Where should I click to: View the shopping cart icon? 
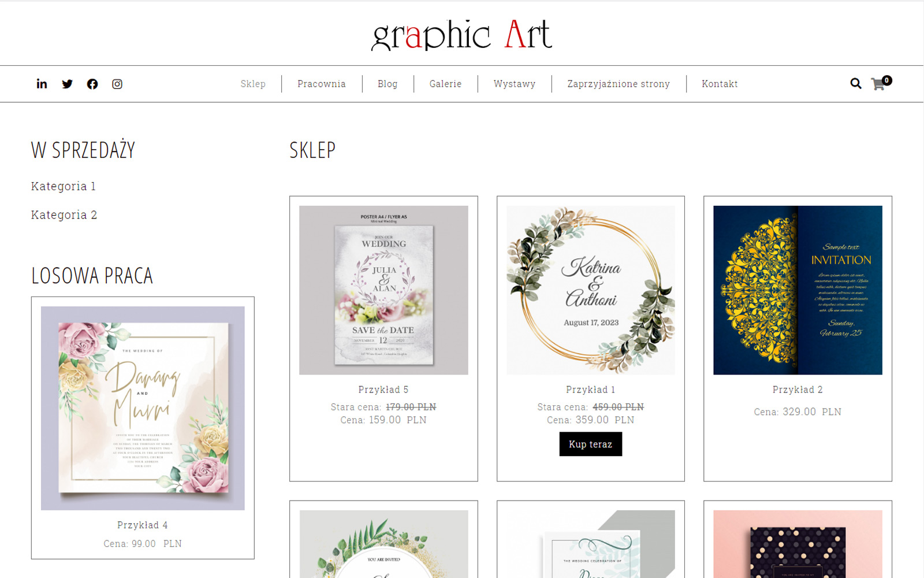(x=879, y=84)
